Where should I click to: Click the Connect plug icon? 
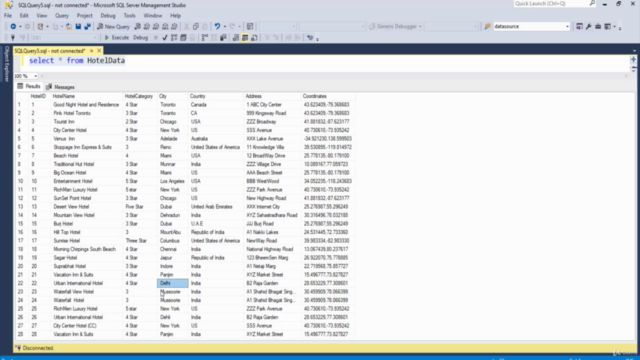pos(13,38)
